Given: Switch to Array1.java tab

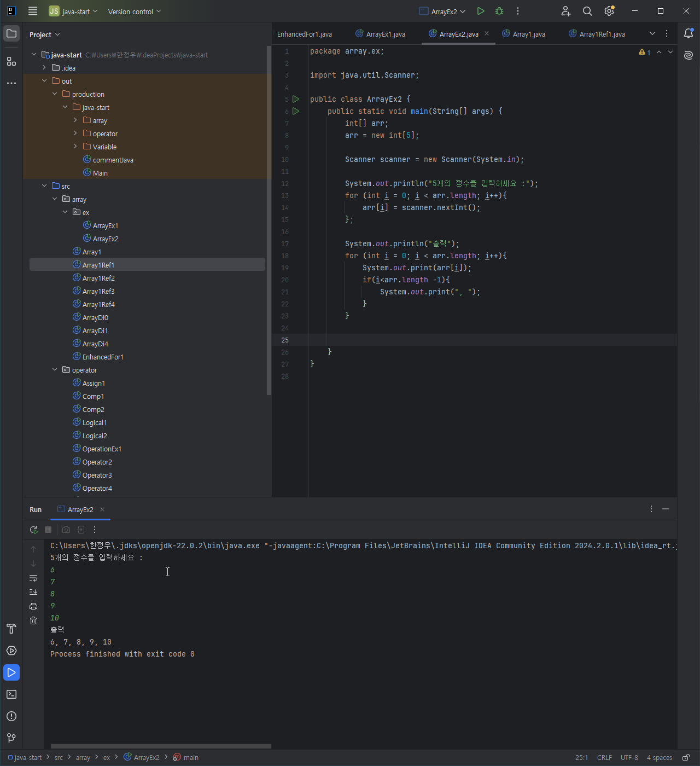Looking at the screenshot, I should pos(524,34).
